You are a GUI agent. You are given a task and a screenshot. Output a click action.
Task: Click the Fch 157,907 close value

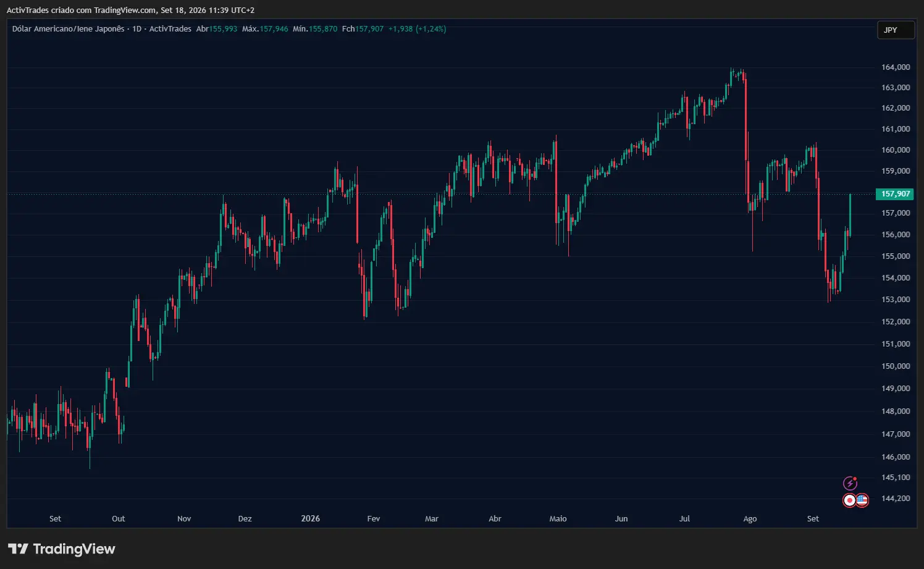363,29
